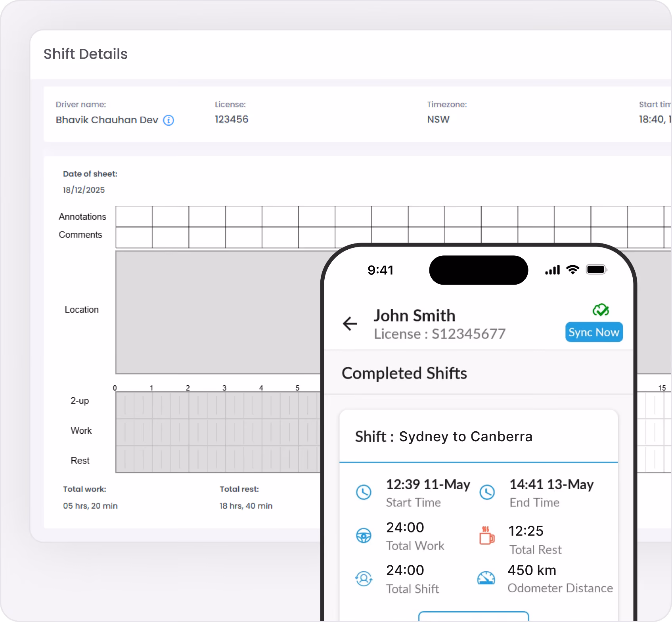
Task: Select the start time value 18:40
Action: 655,119
